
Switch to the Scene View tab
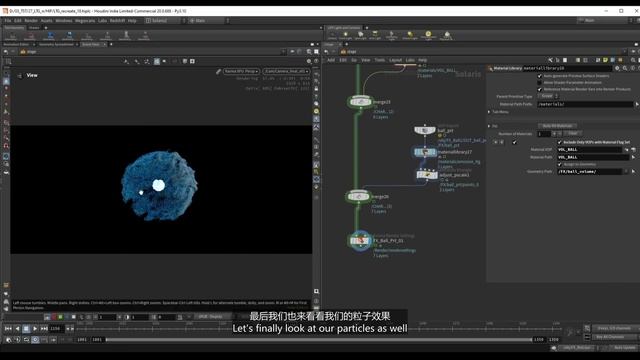(x=91, y=44)
